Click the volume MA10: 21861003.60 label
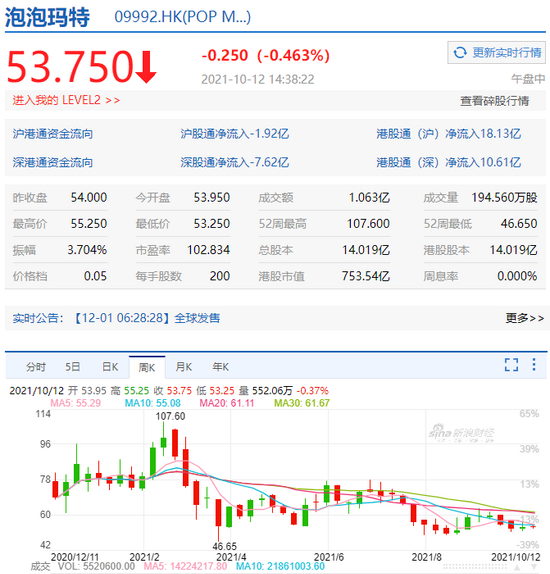The width and height of the screenshot is (550, 574). point(280,566)
